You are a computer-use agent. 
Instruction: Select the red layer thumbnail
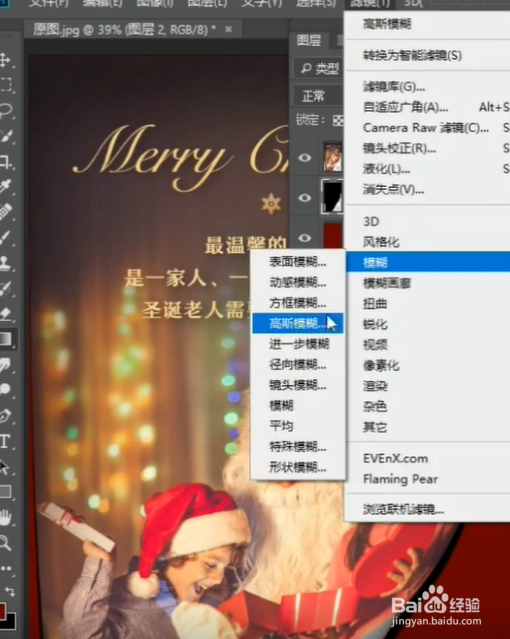pos(333,236)
